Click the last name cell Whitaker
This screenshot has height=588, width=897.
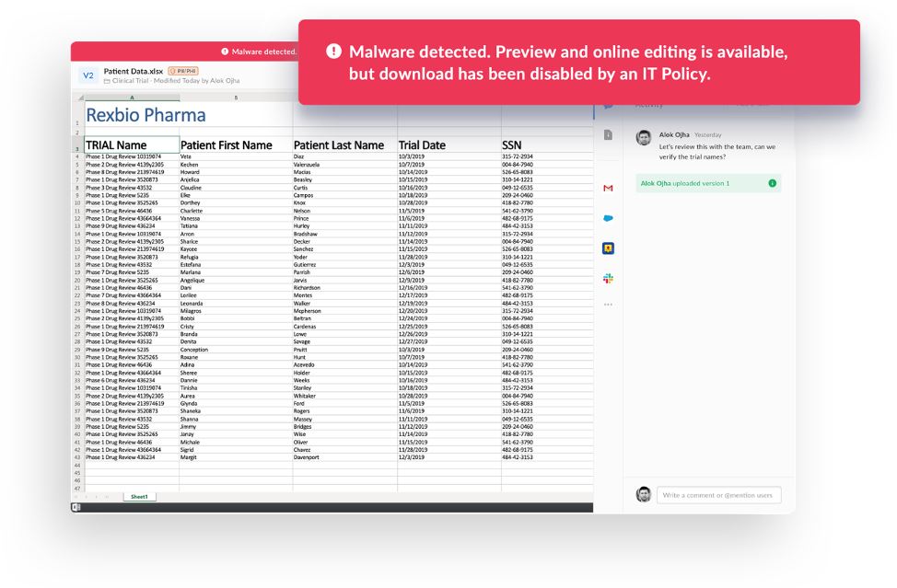point(345,396)
